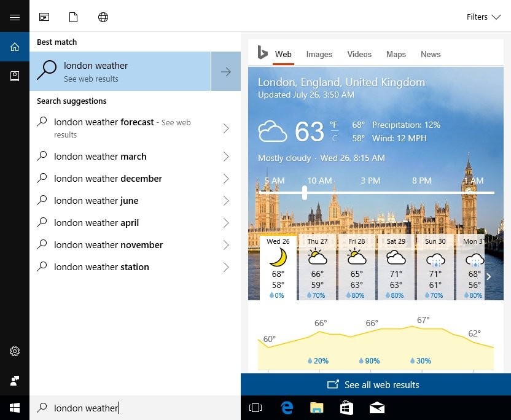Click the Feedback person icon
This screenshot has width=511, height=420.
point(15,381)
